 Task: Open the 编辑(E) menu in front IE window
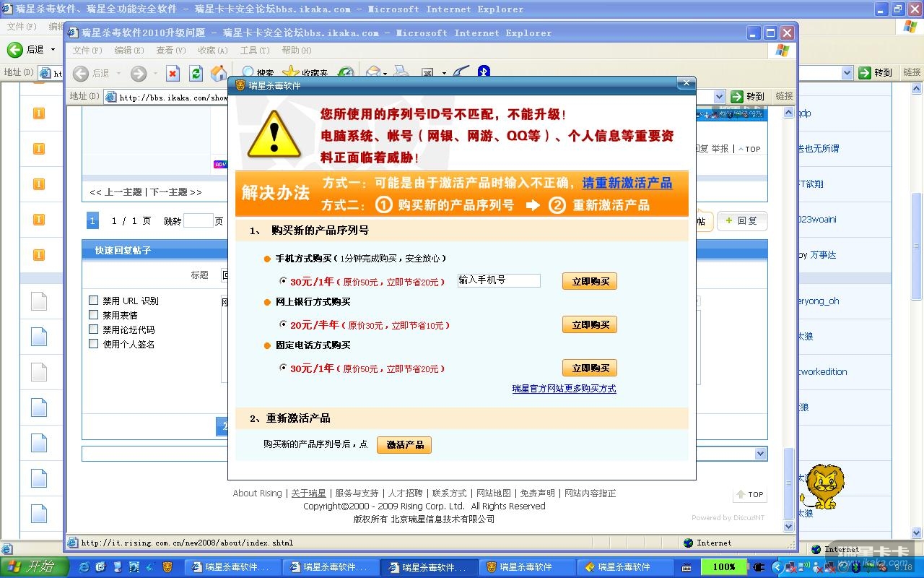[129, 51]
